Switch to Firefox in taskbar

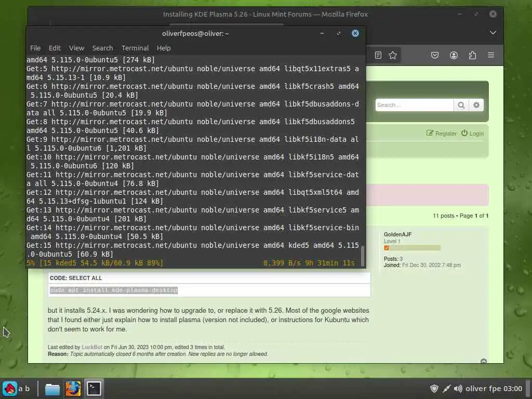tap(73, 389)
